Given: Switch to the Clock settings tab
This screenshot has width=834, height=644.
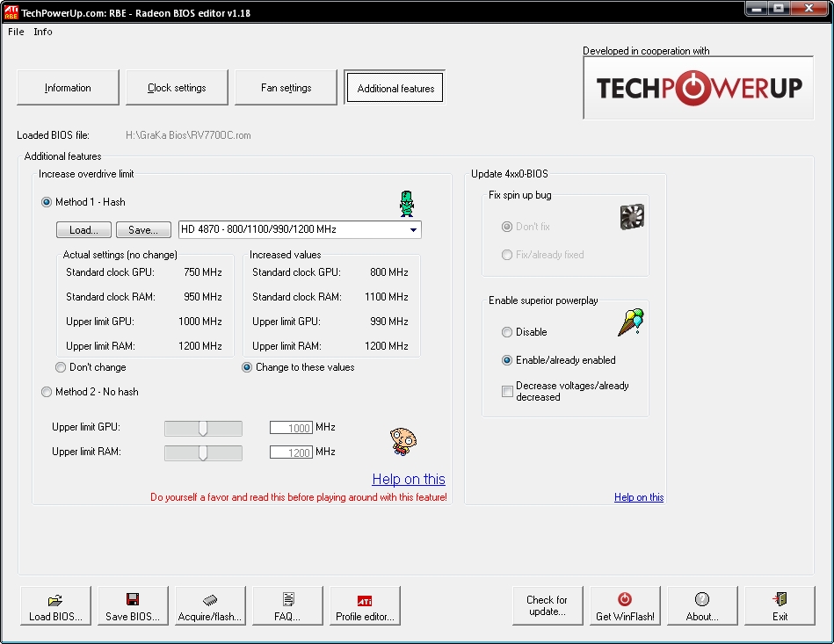Looking at the screenshot, I should click(177, 88).
